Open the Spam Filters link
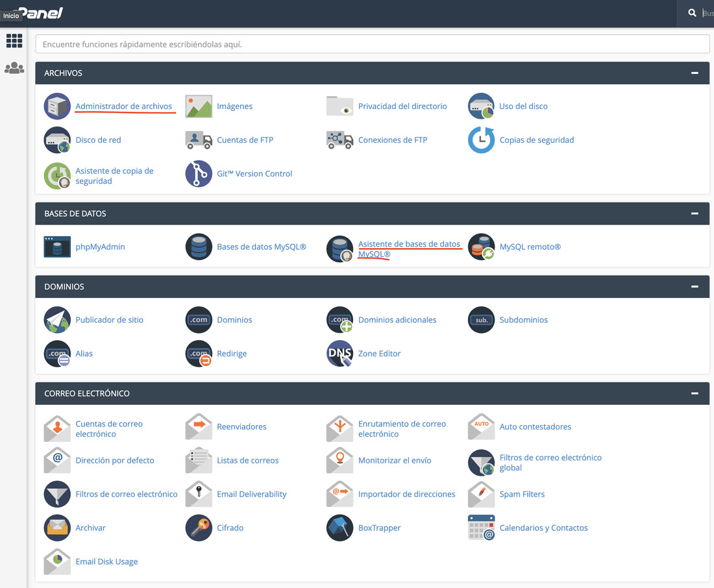Viewport: 714px width, 588px height. [522, 494]
